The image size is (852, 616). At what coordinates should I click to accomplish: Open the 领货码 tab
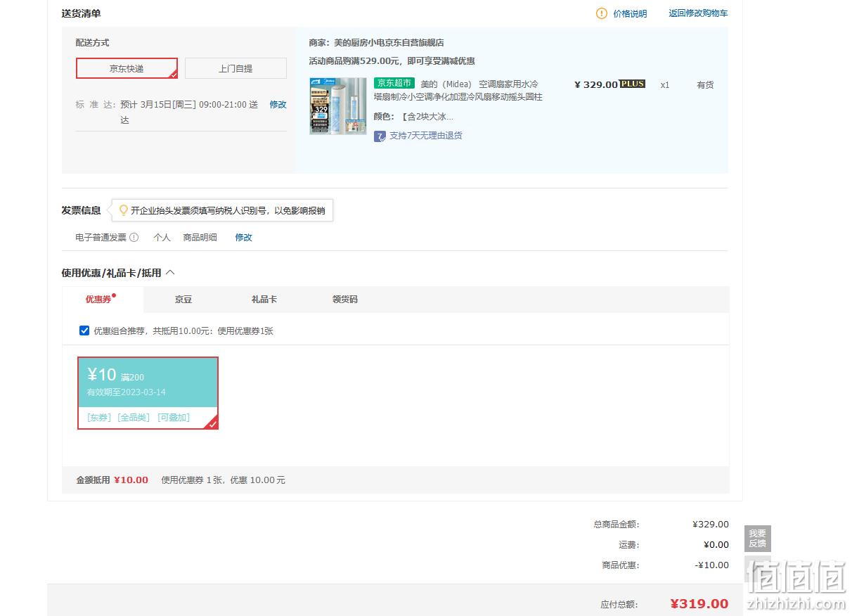345,300
